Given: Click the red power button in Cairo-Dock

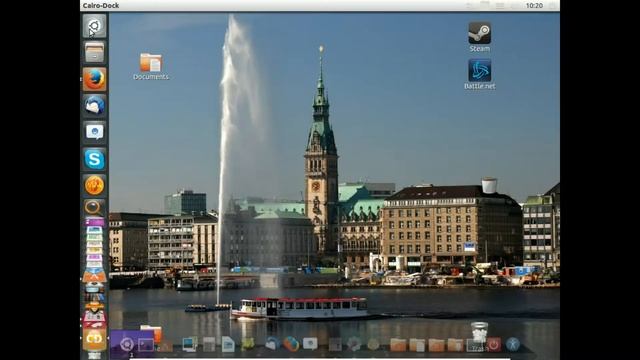Looking at the screenshot, I should click(x=494, y=344).
